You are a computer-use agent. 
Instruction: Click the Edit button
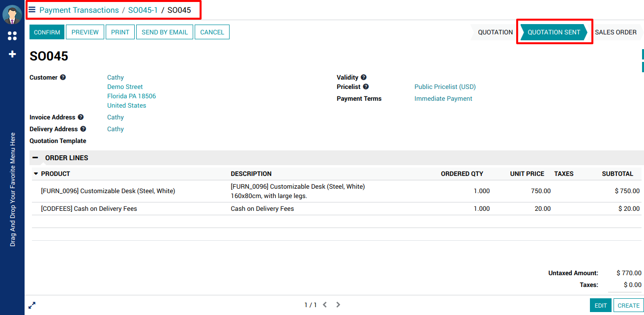click(601, 305)
